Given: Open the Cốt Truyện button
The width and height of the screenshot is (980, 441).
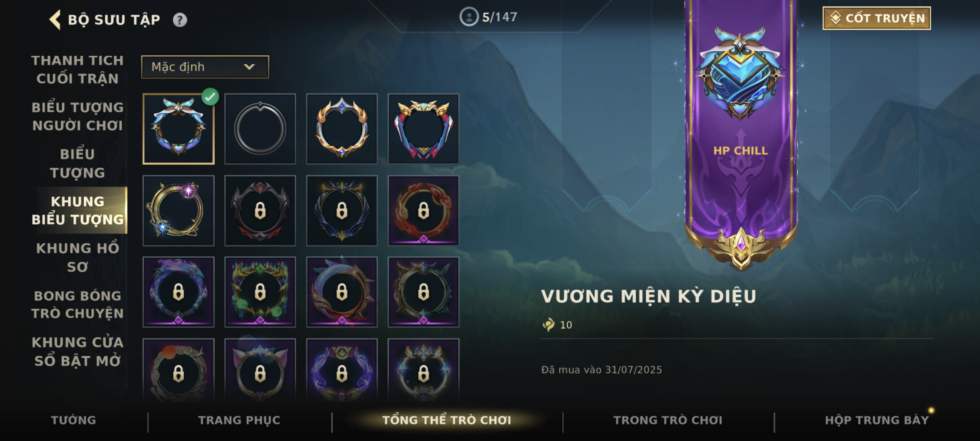Looking at the screenshot, I should pos(876,18).
